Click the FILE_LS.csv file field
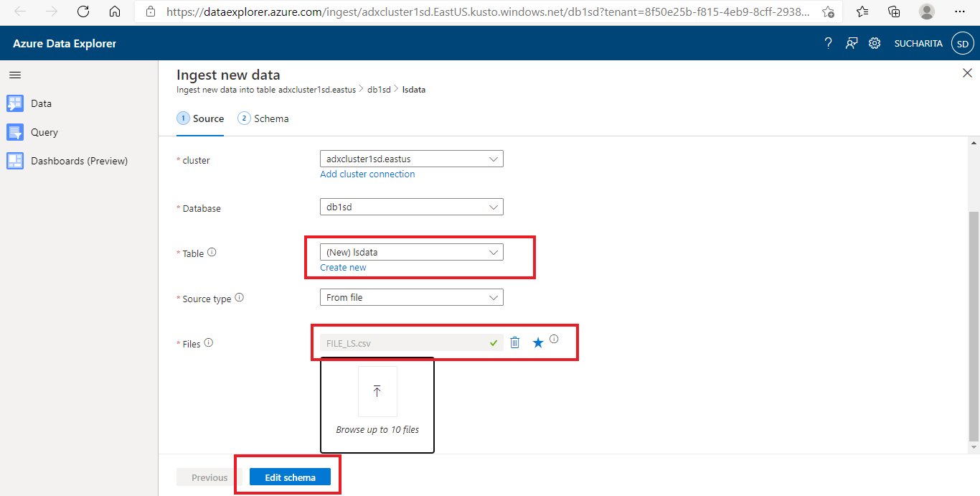The height and width of the screenshot is (496, 980). pyautogui.click(x=411, y=342)
